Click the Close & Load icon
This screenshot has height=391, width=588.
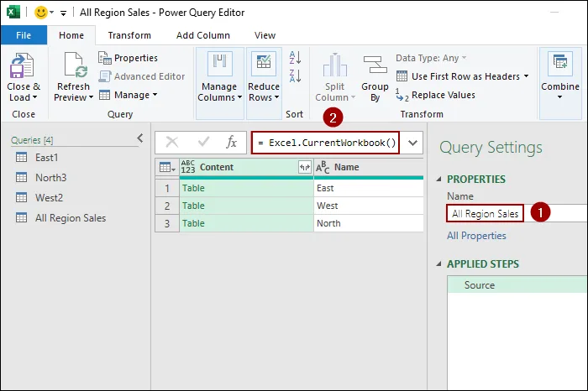pos(22,65)
